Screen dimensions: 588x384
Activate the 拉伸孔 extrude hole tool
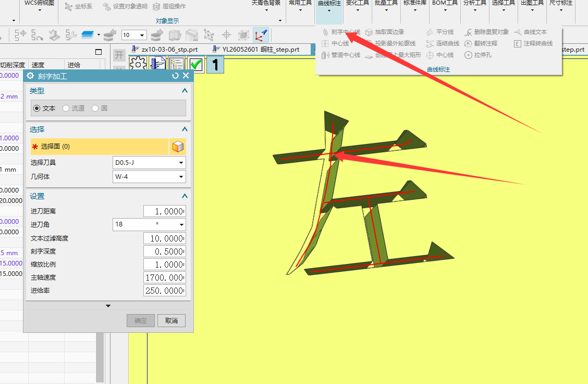click(x=477, y=55)
